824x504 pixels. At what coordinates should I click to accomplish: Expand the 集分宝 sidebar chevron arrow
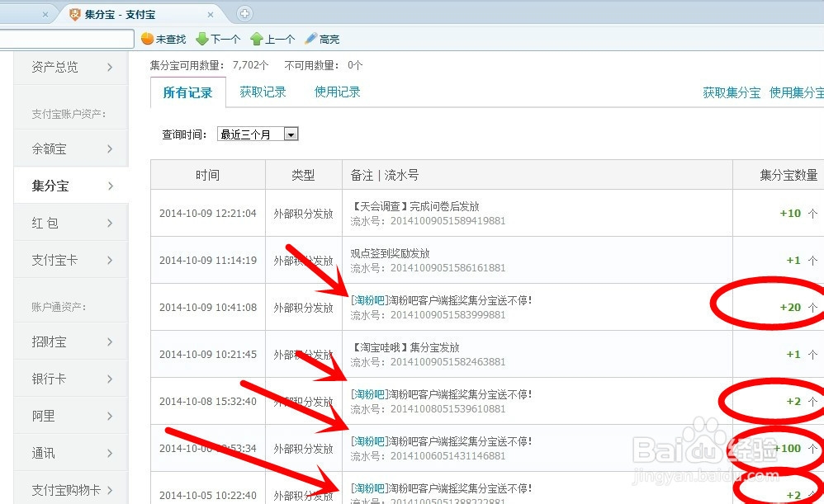[110, 186]
